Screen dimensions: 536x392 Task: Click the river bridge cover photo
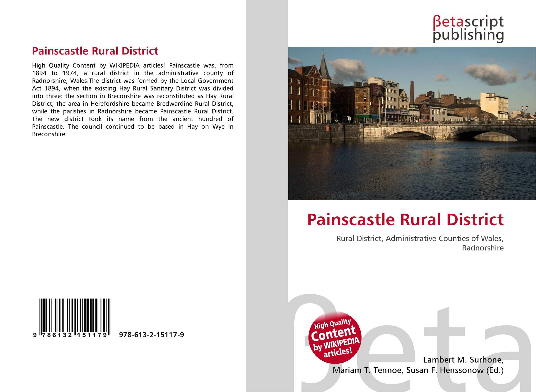click(412, 123)
